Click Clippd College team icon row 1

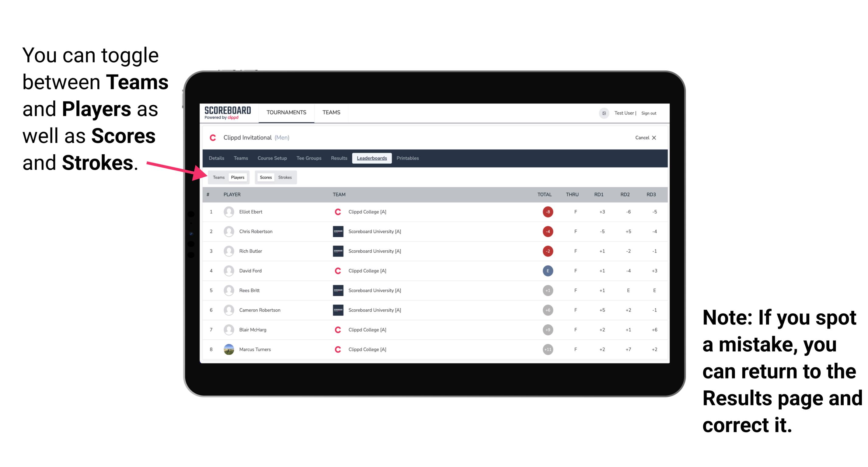336,212
